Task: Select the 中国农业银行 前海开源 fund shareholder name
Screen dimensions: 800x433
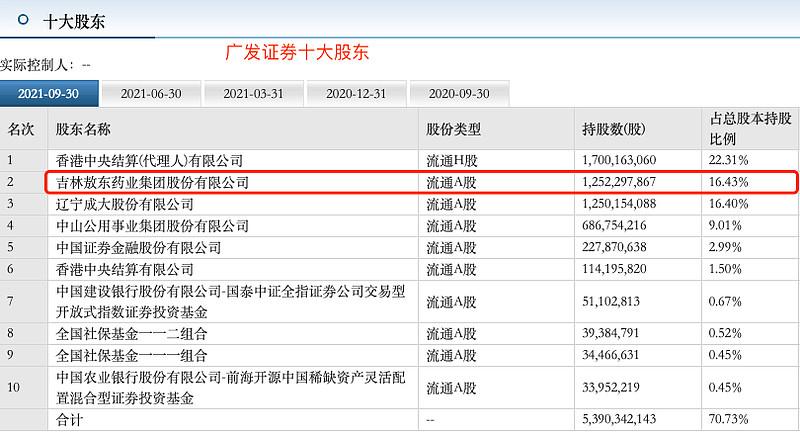Action: 231,388
